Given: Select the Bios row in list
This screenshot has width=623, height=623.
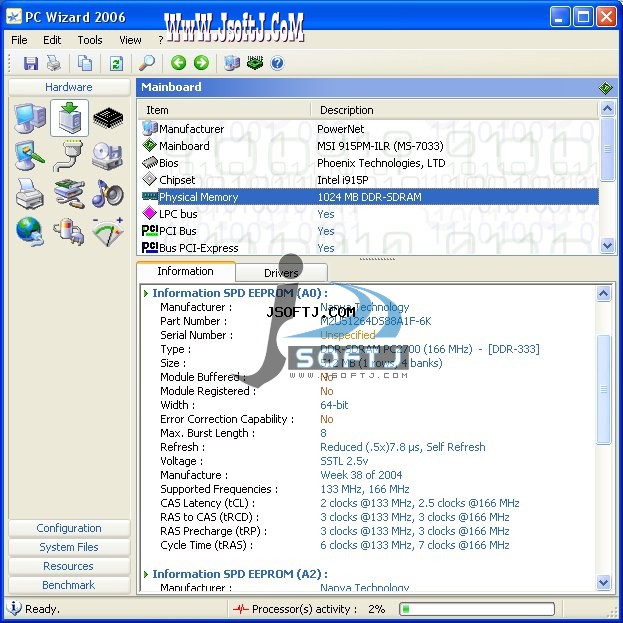Looking at the screenshot, I should (370, 163).
